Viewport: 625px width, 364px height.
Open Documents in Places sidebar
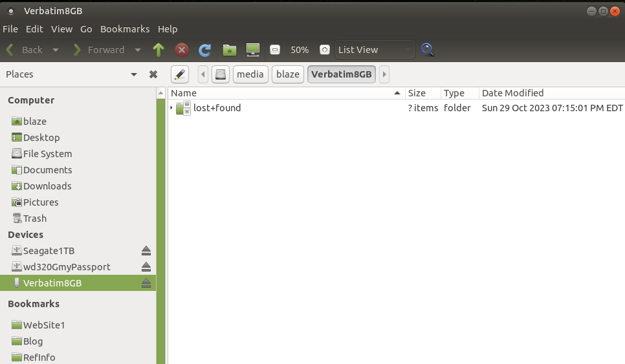[x=78, y=170]
